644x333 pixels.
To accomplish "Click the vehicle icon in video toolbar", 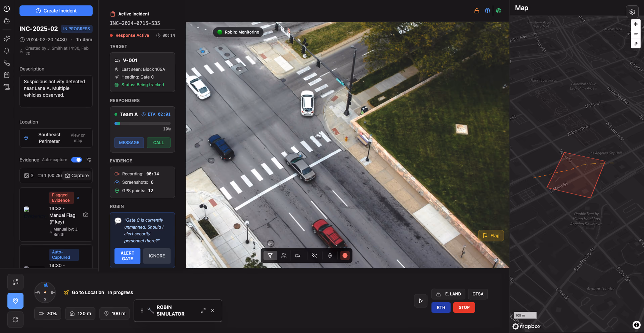I will [297, 255].
